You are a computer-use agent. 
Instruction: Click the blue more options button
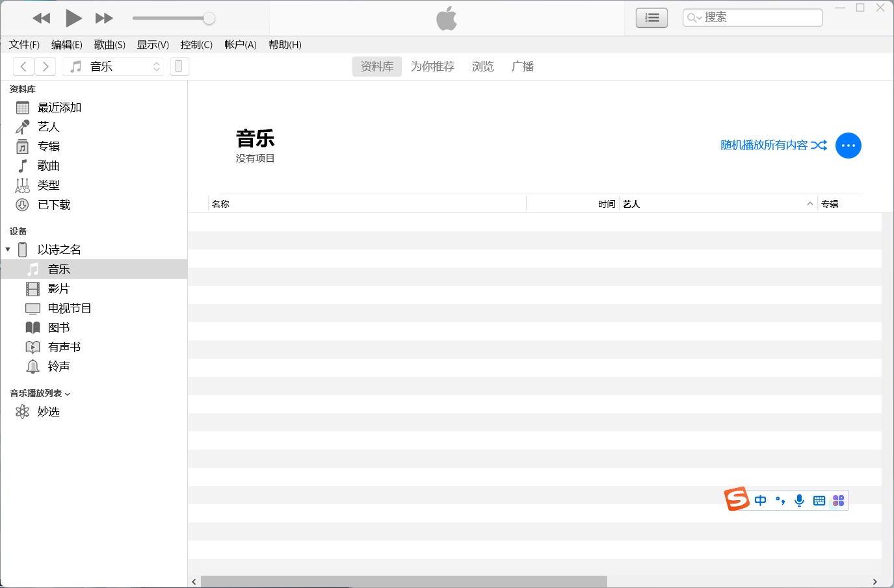[x=848, y=146]
